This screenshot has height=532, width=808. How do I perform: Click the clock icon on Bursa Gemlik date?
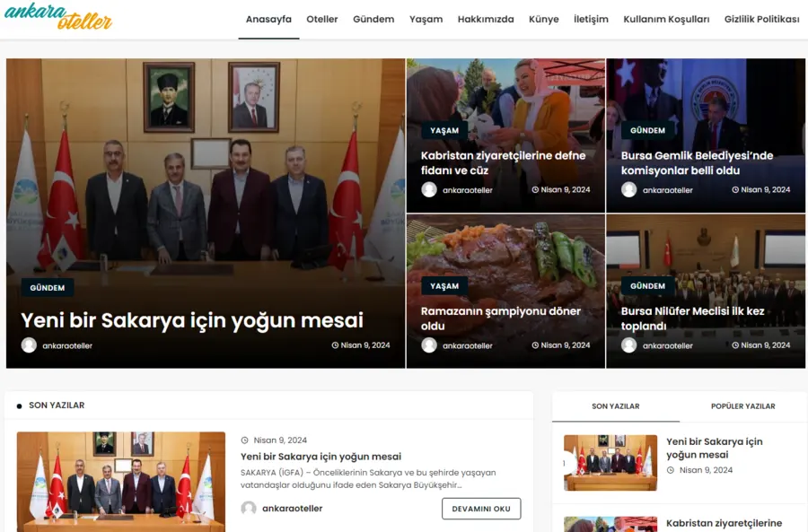[735, 189]
